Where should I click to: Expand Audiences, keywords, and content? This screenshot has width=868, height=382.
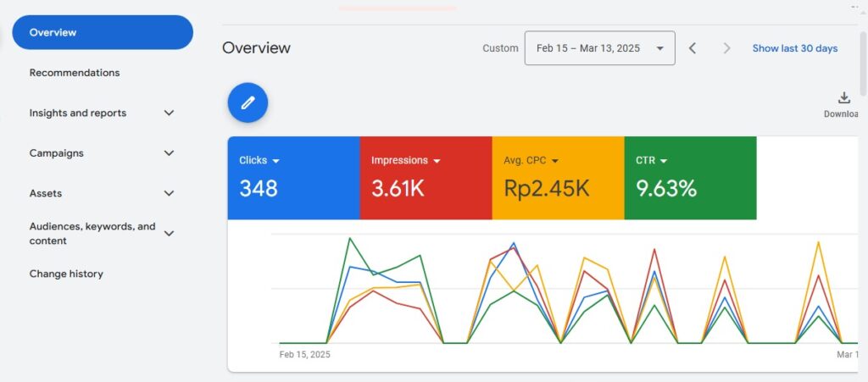pyautogui.click(x=169, y=233)
